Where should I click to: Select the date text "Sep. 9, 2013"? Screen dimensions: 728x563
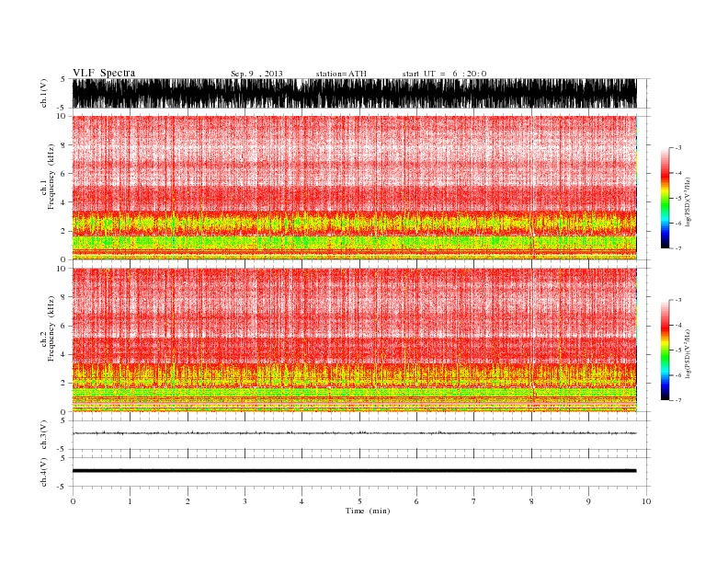[256, 74]
